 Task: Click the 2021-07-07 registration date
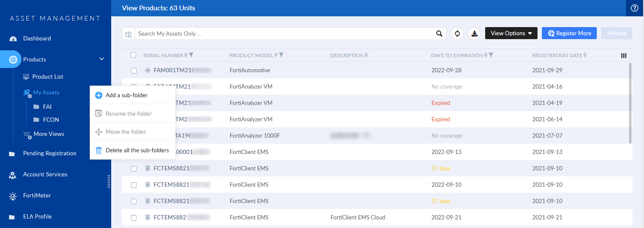coord(547,136)
